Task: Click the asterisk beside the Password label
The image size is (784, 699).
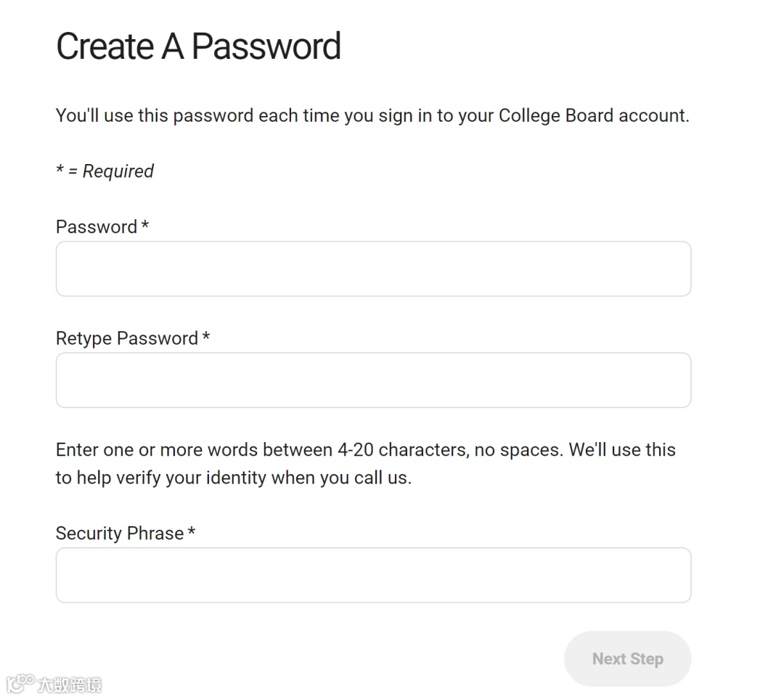Action: (x=145, y=226)
